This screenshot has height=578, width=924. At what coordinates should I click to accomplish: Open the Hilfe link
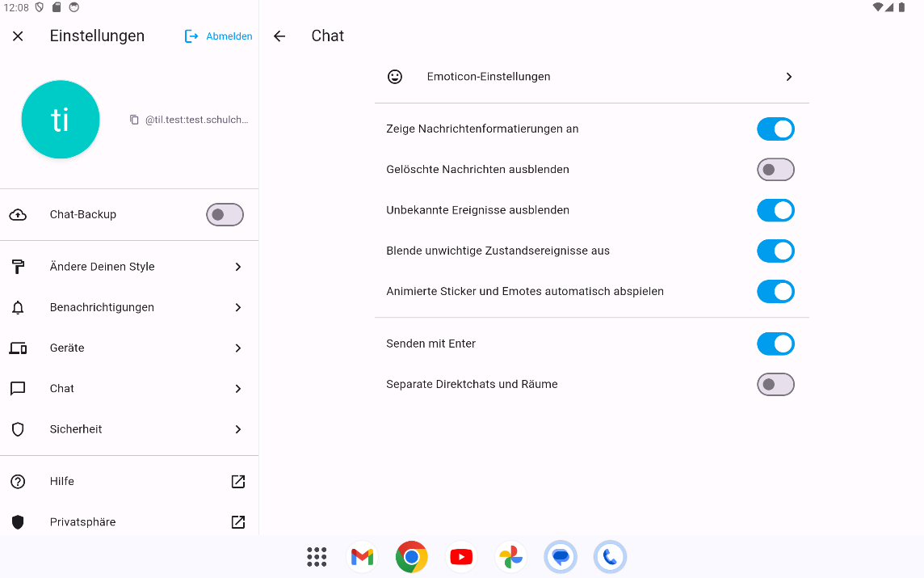[129, 481]
